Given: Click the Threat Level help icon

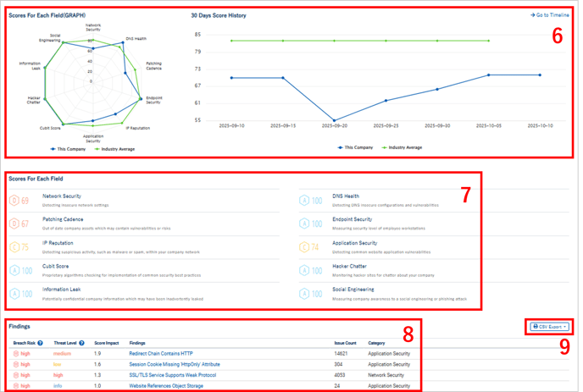Looking at the screenshot, I should 81,343.
